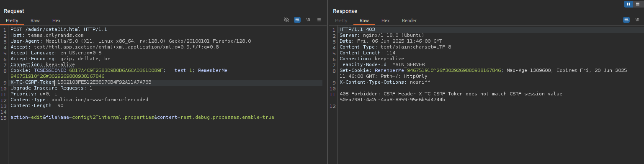Select the Response Hex tab
The image size is (644, 164).
386,20
